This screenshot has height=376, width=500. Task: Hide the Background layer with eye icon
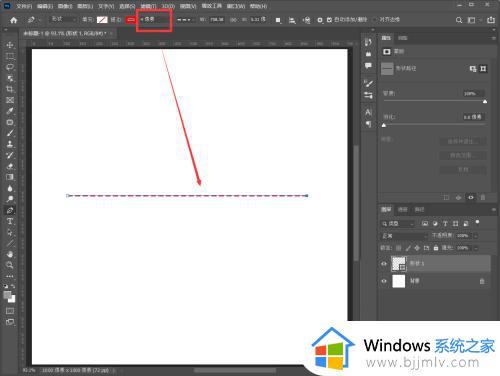[384, 281]
